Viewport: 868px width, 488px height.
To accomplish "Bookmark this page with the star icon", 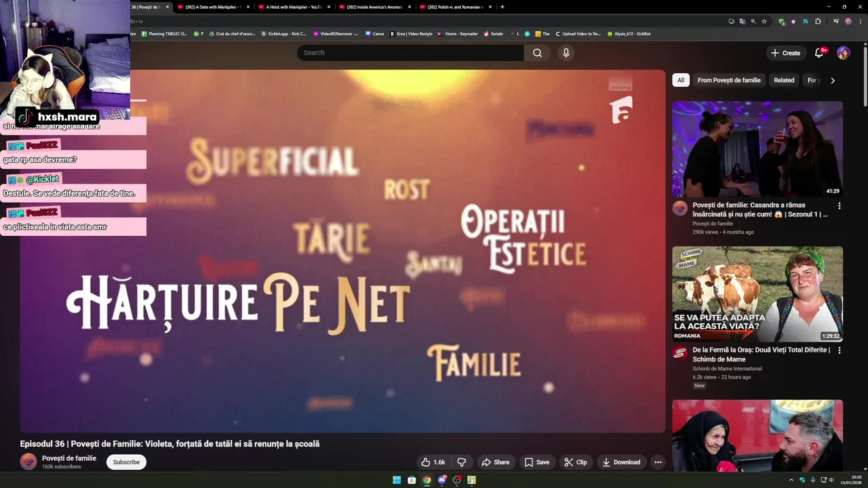I will (764, 21).
